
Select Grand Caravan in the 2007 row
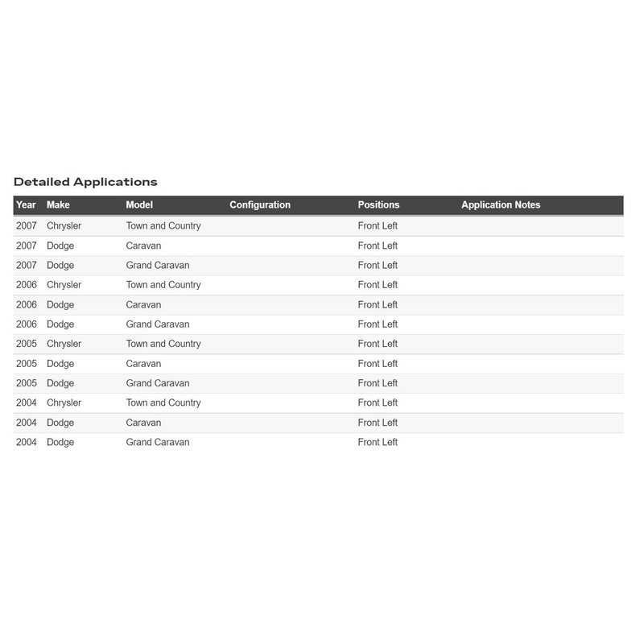pyautogui.click(x=158, y=266)
